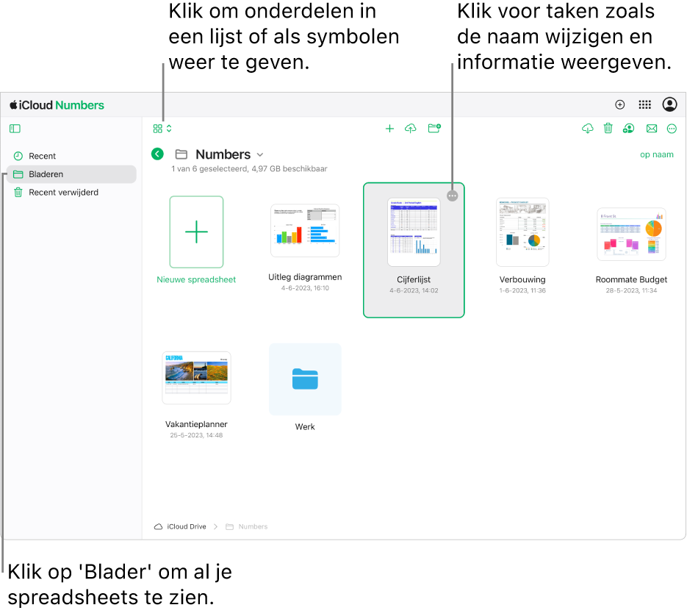
Task: Upload a spreadsheet to iCloud Drive
Action: (411, 128)
